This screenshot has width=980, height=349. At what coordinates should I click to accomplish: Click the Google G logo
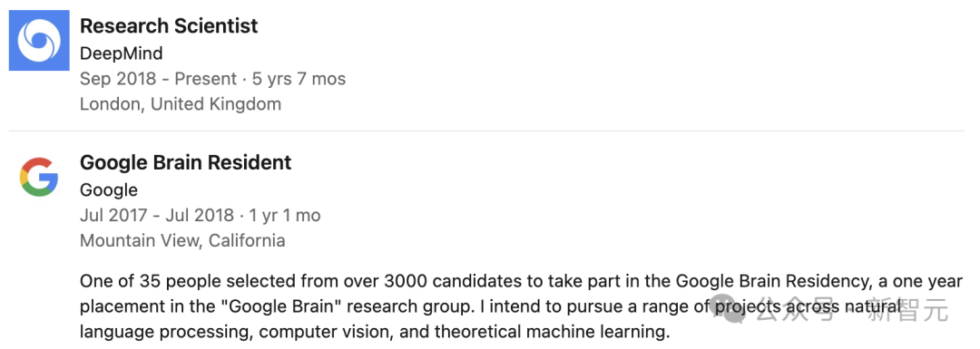click(x=39, y=177)
